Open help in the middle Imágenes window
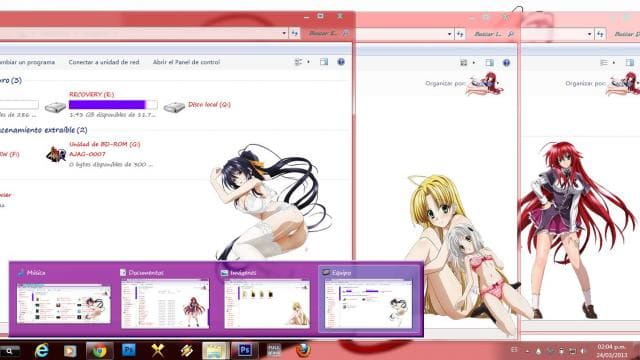 tap(507, 63)
